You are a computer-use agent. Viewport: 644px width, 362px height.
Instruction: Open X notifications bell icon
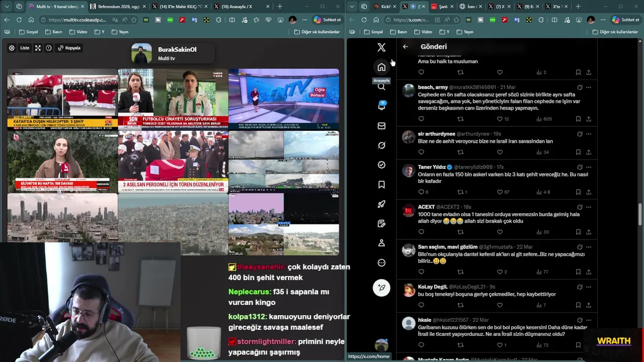coord(381,106)
